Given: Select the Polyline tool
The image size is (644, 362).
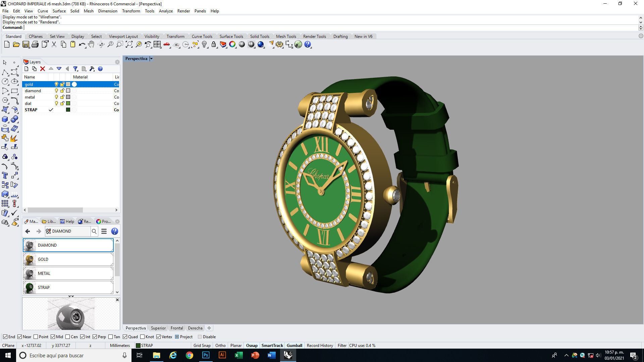Looking at the screenshot, I should coord(5,72).
